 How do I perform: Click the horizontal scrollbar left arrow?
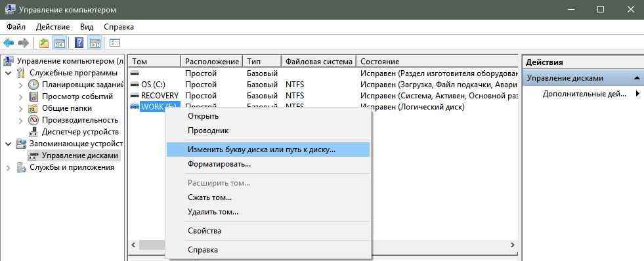click(133, 245)
